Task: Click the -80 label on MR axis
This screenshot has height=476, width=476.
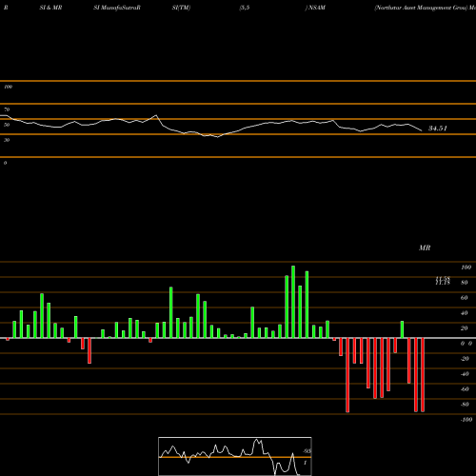Action: (x=465, y=405)
